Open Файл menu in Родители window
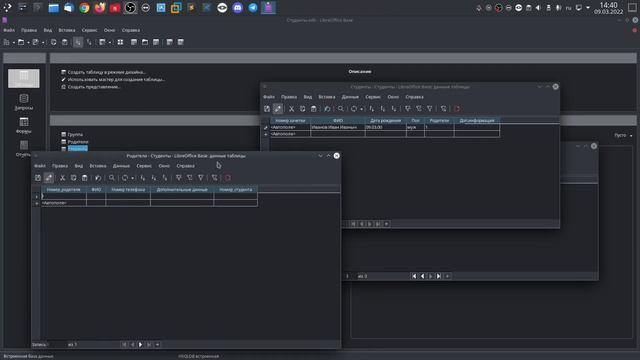This screenshot has height=360, width=640. tap(40, 166)
